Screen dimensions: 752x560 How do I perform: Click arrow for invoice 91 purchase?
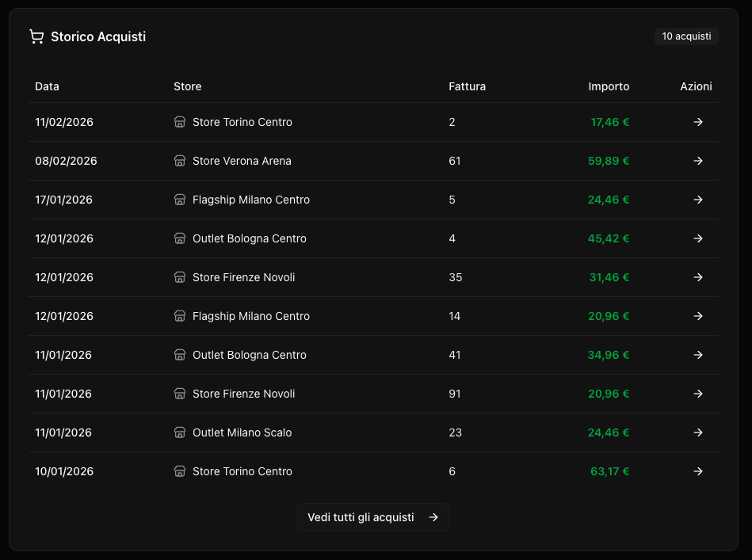coord(698,394)
